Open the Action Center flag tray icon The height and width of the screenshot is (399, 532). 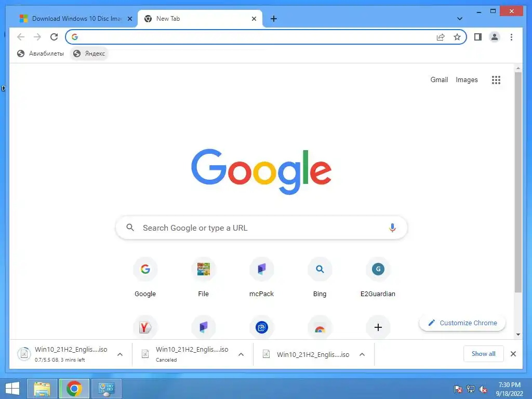(x=458, y=389)
